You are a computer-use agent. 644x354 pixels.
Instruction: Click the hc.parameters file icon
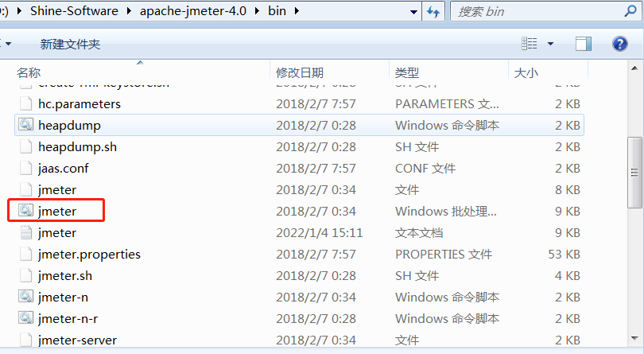pos(26,103)
